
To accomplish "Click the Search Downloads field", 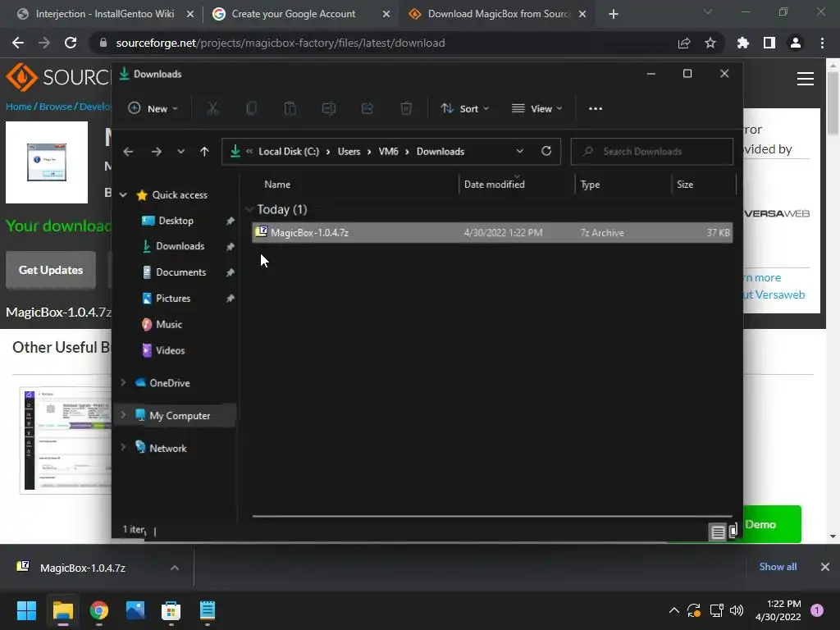I will pyautogui.click(x=652, y=152).
